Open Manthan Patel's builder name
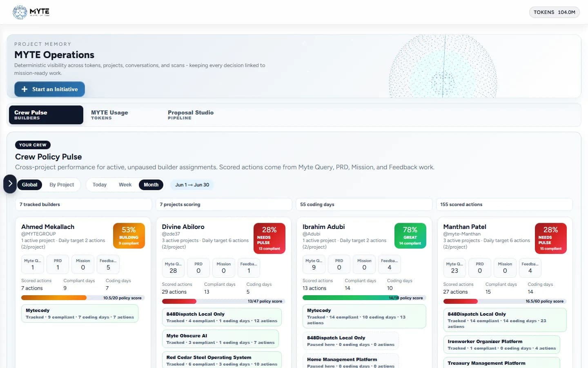588x368 pixels. tap(465, 227)
